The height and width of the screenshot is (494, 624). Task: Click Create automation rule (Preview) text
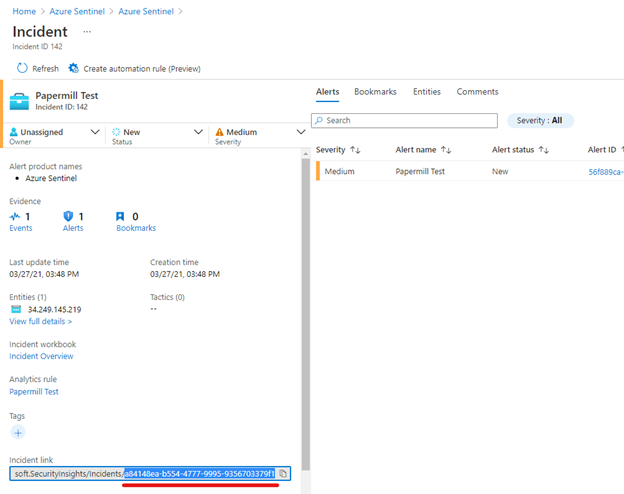tap(142, 69)
